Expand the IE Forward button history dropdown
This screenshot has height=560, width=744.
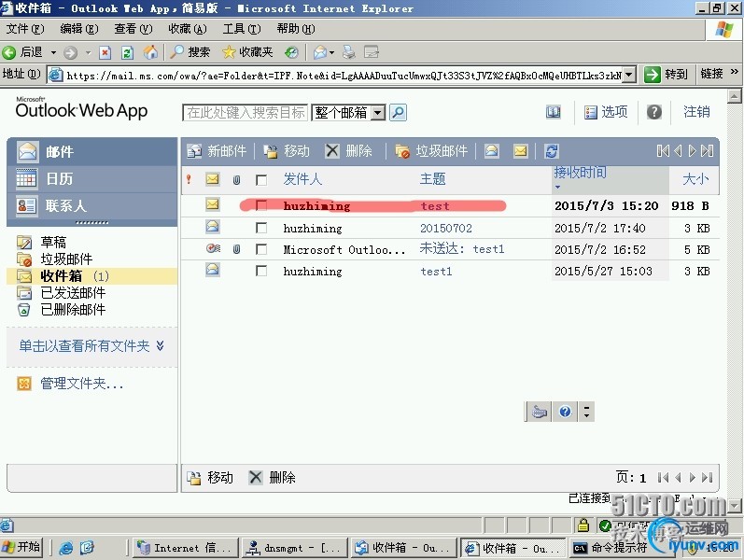click(88, 52)
